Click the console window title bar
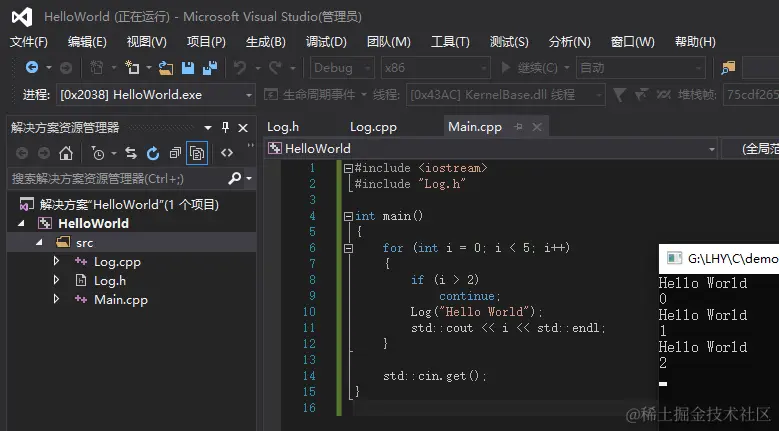The image size is (779, 431). pyautogui.click(x=719, y=258)
